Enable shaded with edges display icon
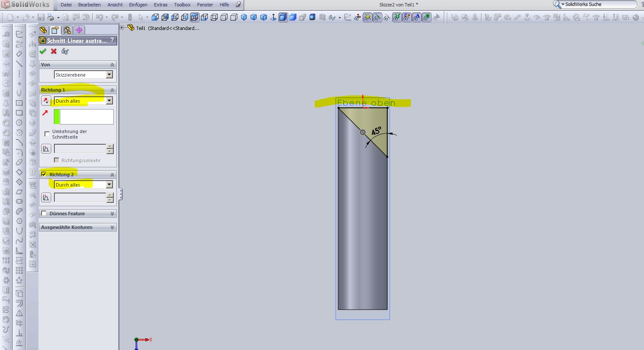The image size is (644, 350). [283, 18]
